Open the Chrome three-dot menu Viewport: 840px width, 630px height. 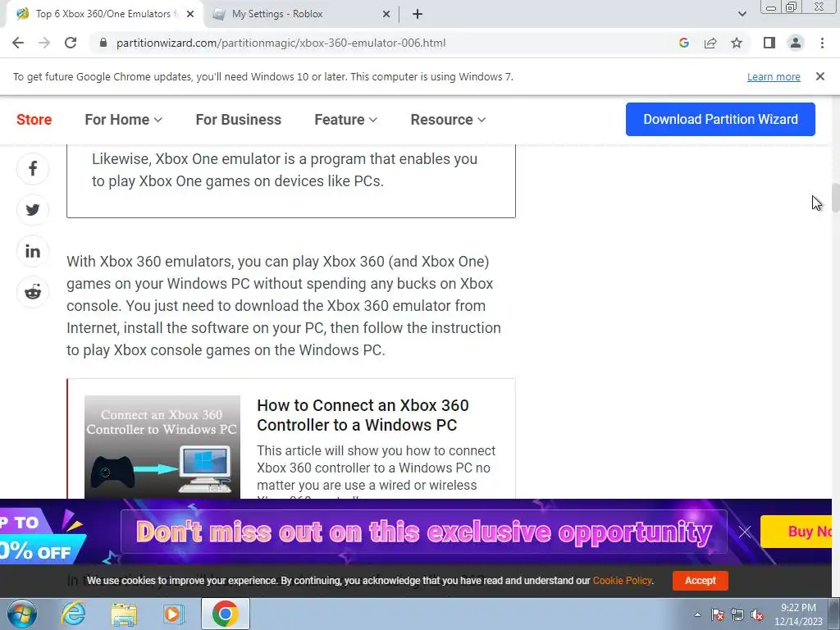point(822,43)
